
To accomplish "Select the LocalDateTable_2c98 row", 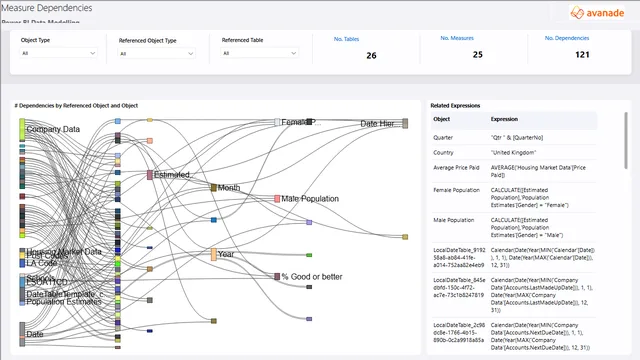I will point(514,336).
